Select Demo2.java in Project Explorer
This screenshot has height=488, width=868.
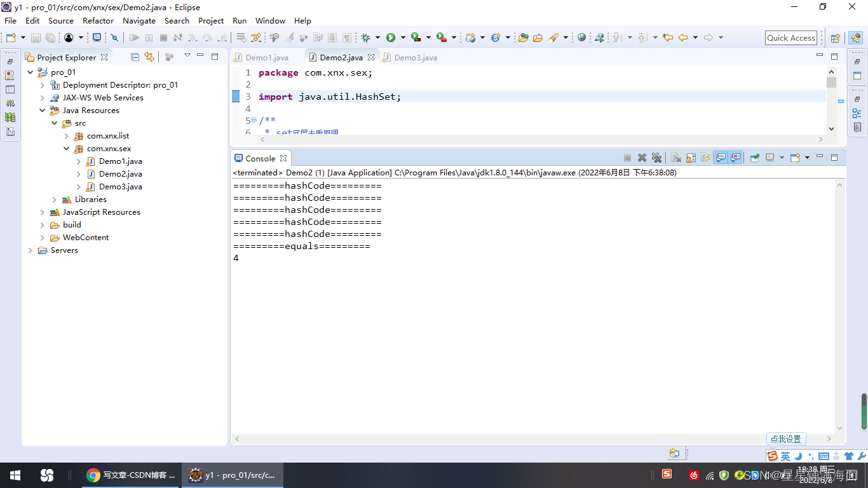[x=120, y=174]
